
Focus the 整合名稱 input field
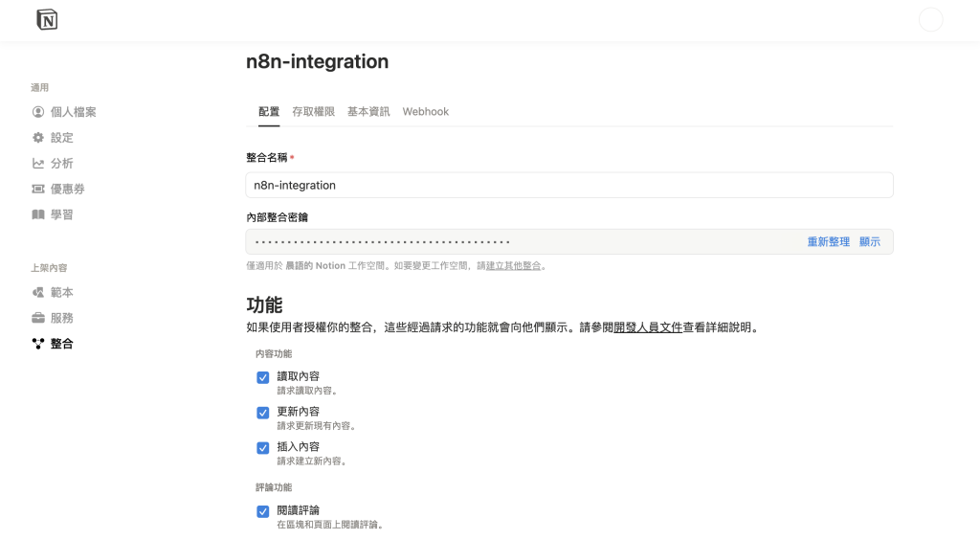tap(569, 185)
